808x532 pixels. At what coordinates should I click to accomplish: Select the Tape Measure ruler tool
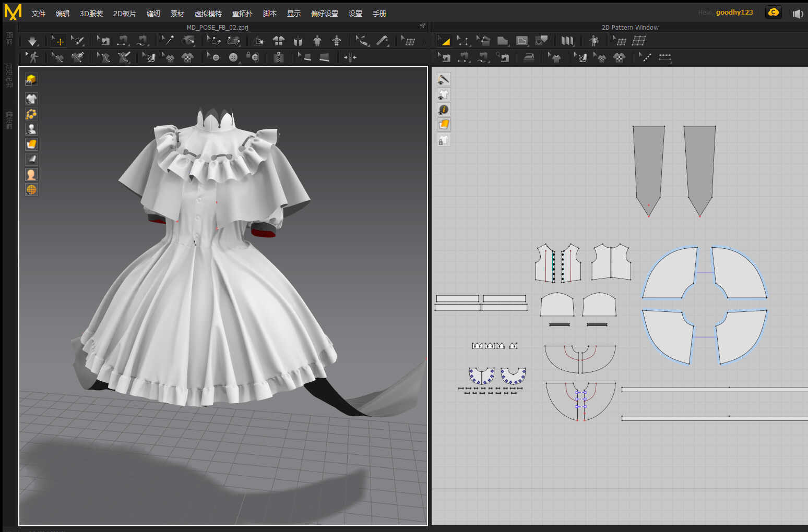tap(383, 41)
